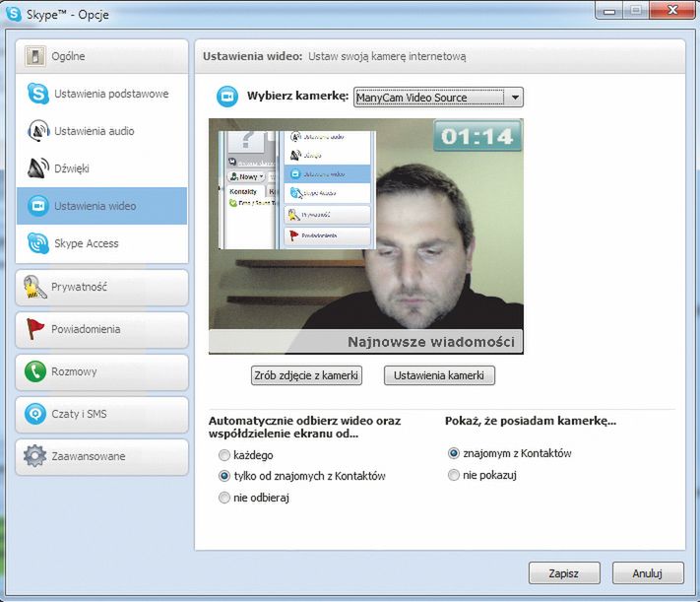This screenshot has height=602, width=700.
Task: Minimize the Skype Opcje window
Action: pyautogui.click(x=609, y=10)
